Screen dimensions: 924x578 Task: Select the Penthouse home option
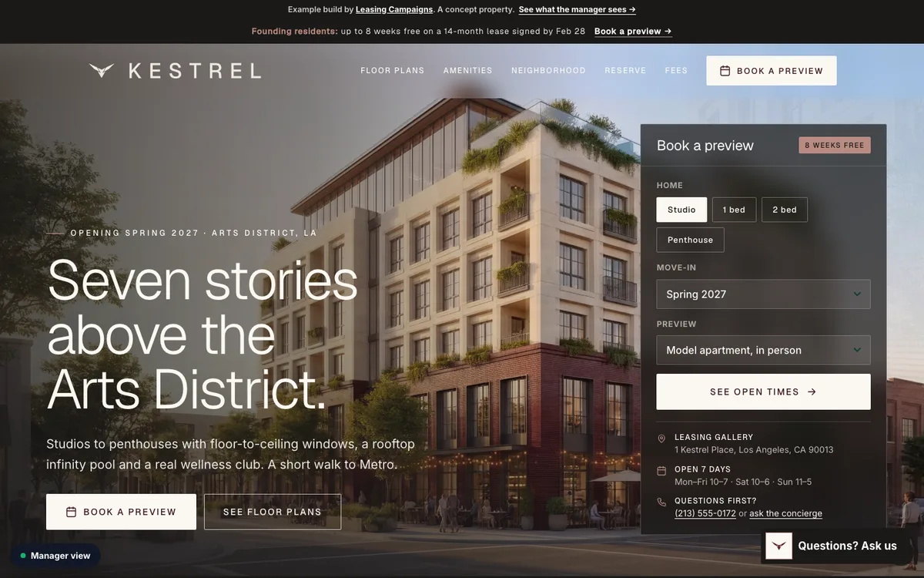pos(690,240)
